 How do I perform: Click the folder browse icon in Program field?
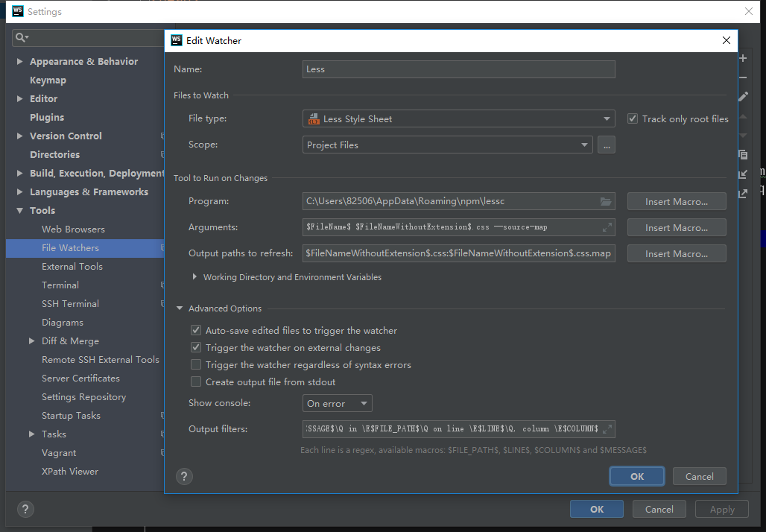(x=606, y=201)
